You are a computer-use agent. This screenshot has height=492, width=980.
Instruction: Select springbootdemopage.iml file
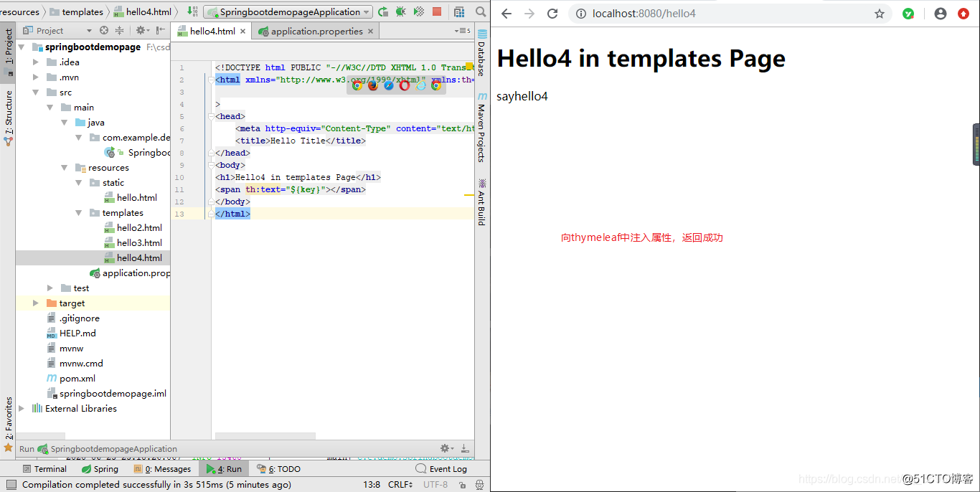(107, 394)
